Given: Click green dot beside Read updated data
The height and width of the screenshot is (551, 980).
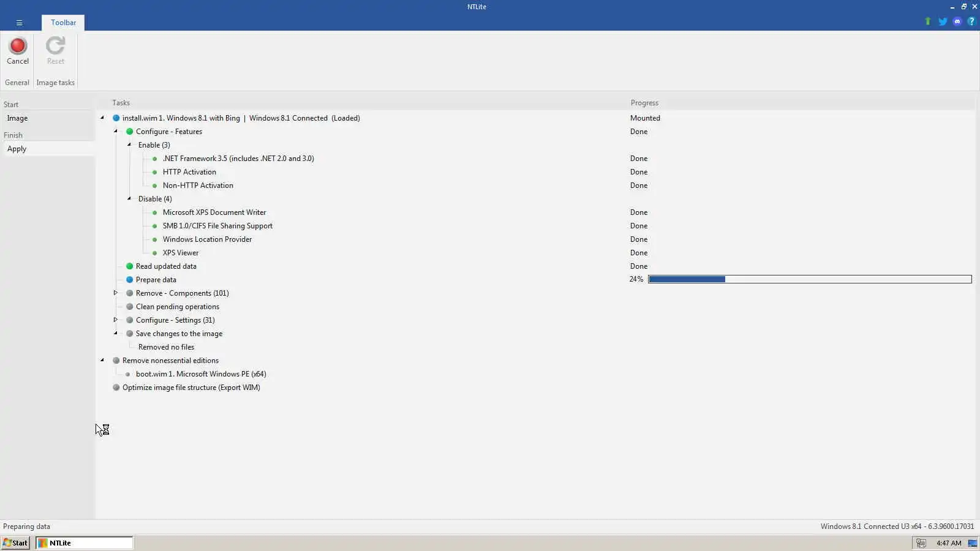Looking at the screenshot, I should click(129, 266).
